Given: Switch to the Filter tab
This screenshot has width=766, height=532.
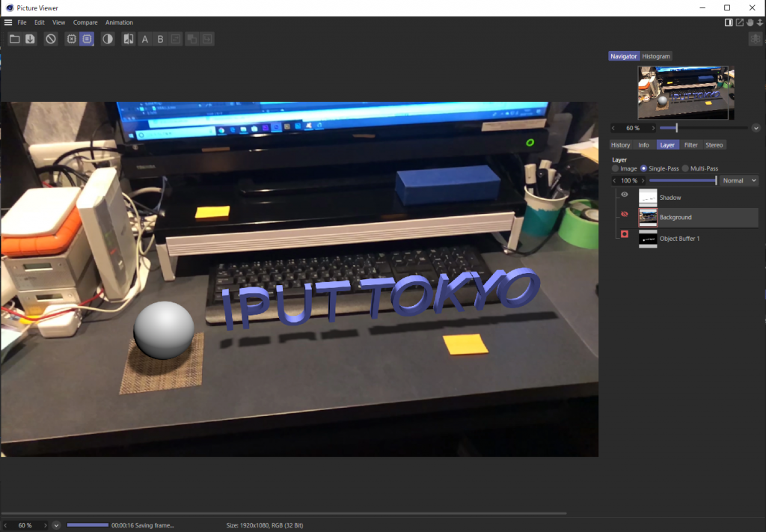Looking at the screenshot, I should click(690, 145).
